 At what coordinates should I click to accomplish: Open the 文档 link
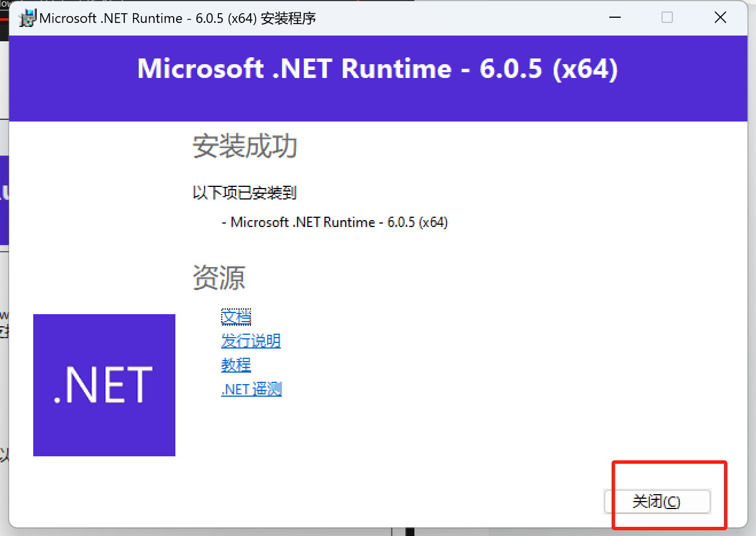point(236,317)
